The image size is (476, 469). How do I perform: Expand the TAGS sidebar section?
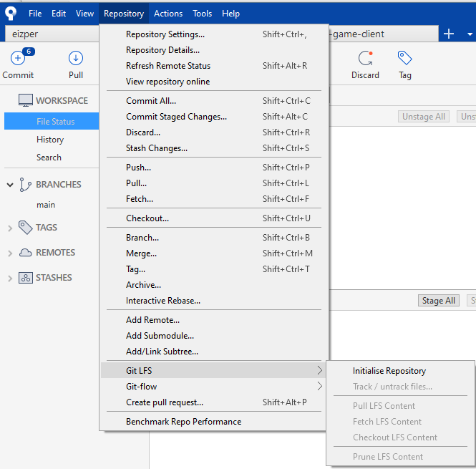10,228
